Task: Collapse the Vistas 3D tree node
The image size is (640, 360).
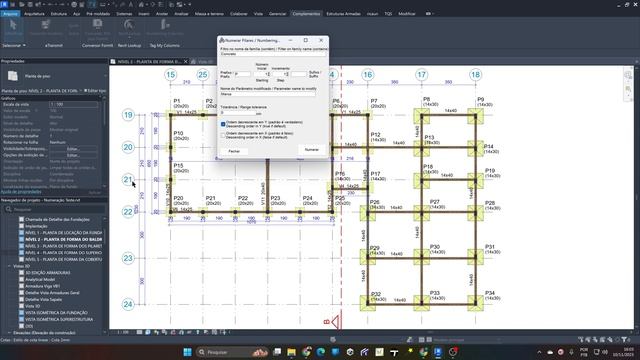Action: tap(9, 266)
